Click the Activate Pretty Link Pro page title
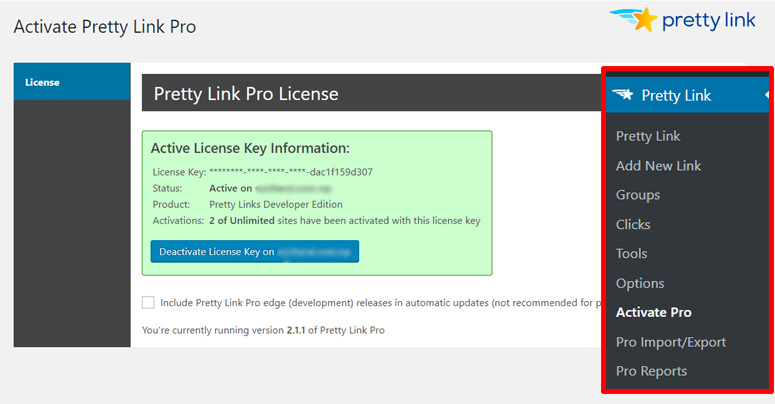This screenshot has height=404, width=775. [105, 27]
